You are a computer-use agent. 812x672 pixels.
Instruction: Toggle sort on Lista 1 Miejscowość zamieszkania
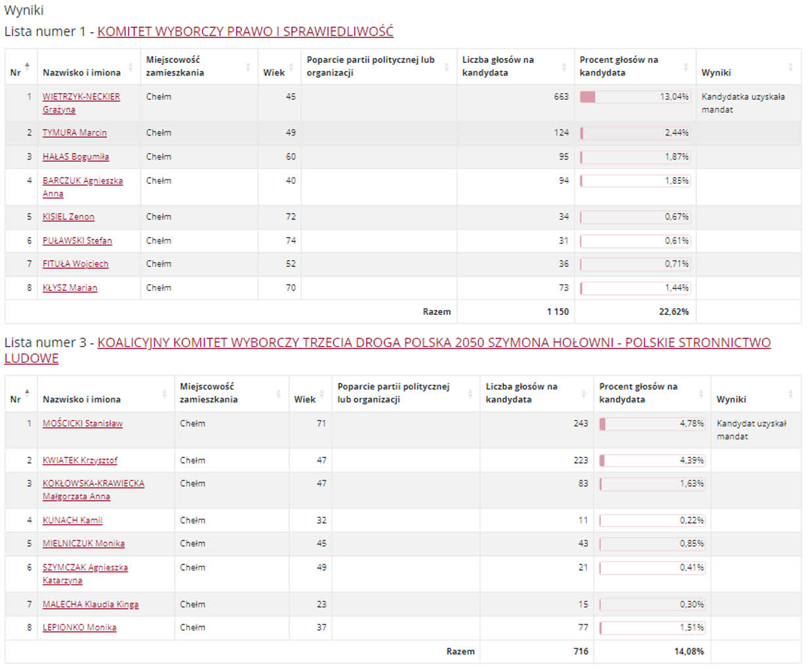[x=249, y=66]
